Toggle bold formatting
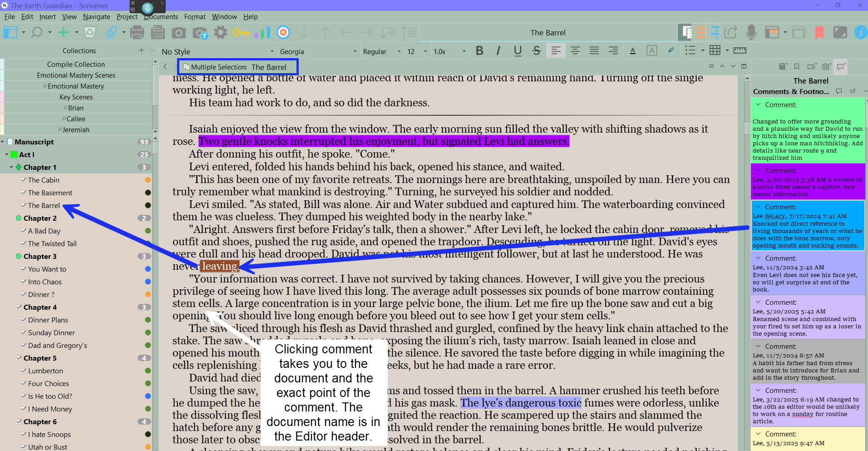The image size is (868, 451). coord(479,51)
